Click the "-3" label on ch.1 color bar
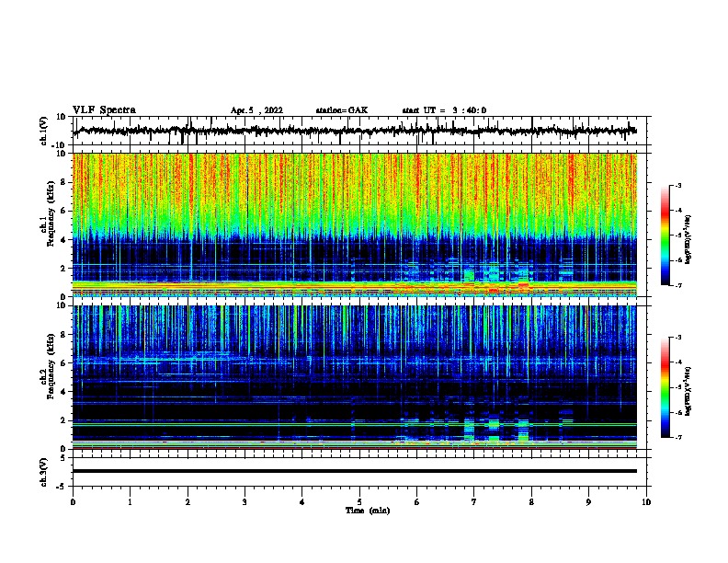This screenshot has height=563, width=728. pyautogui.click(x=677, y=186)
